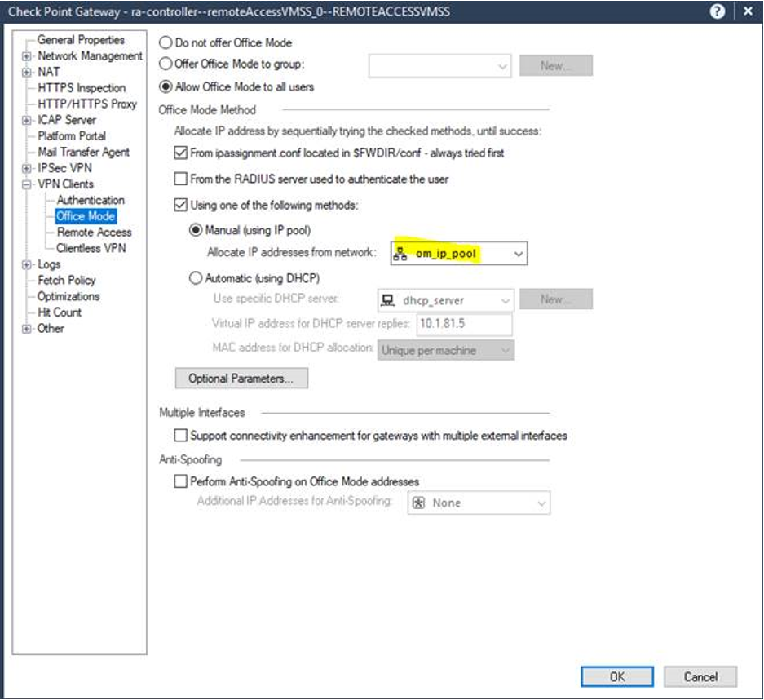Expand the Other tree node

pyautogui.click(x=27, y=329)
